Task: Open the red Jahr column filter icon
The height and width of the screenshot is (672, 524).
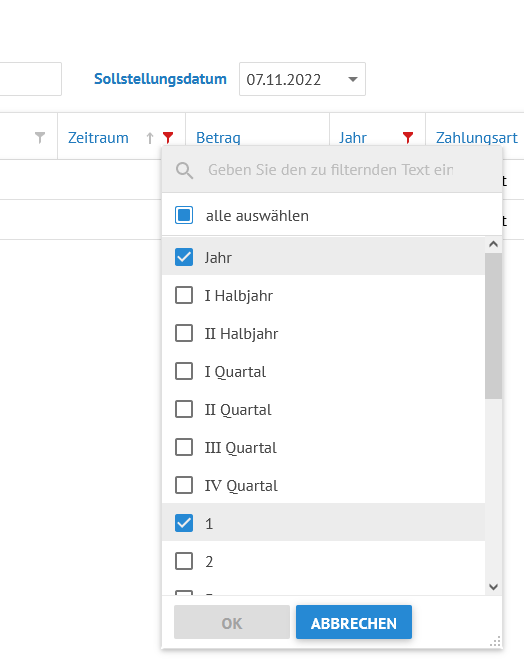Action: pyautogui.click(x=408, y=138)
